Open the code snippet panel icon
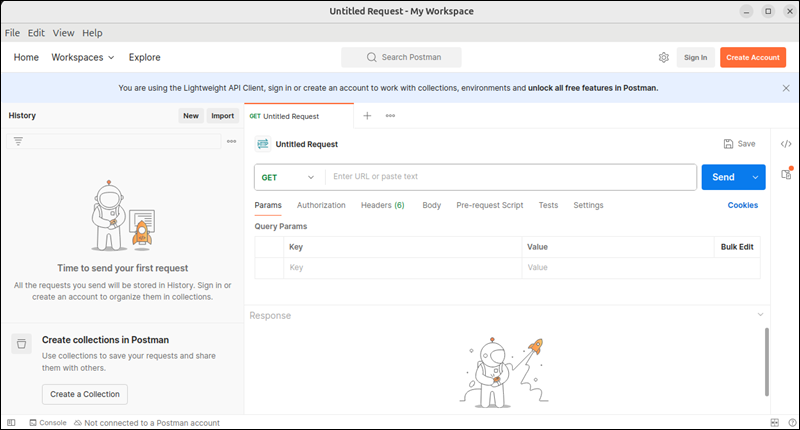The width and height of the screenshot is (800, 430). pos(786,144)
